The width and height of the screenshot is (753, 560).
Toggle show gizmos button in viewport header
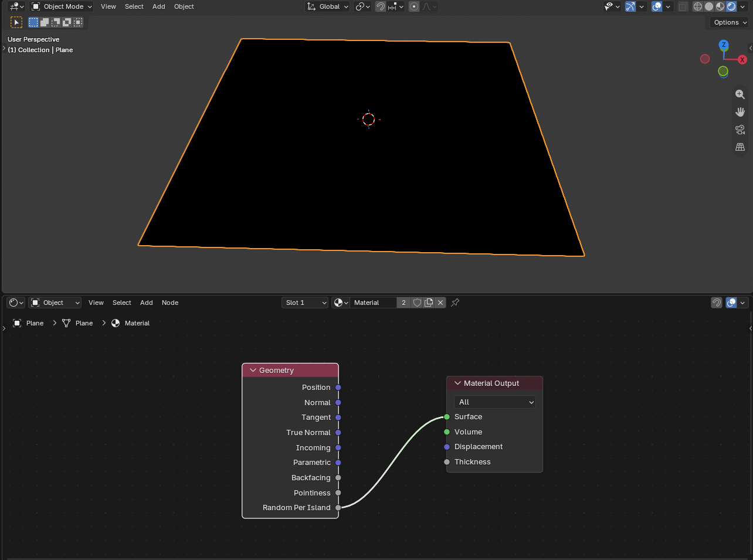[x=630, y=6]
